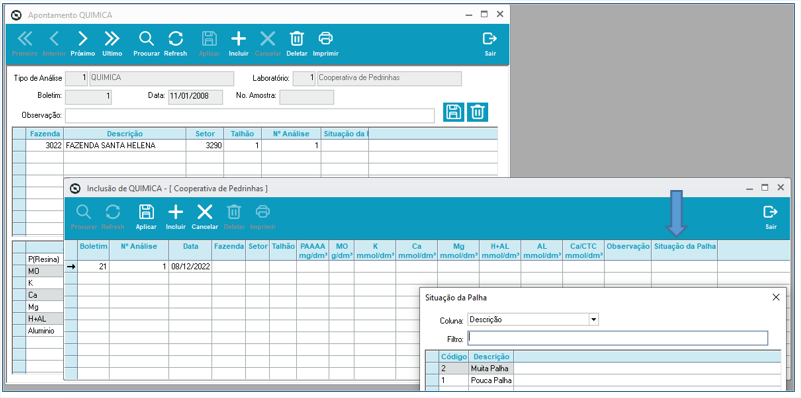801x398 pixels.
Task: Jump to last record (Último) in Apontamento window
Action: pyautogui.click(x=112, y=43)
